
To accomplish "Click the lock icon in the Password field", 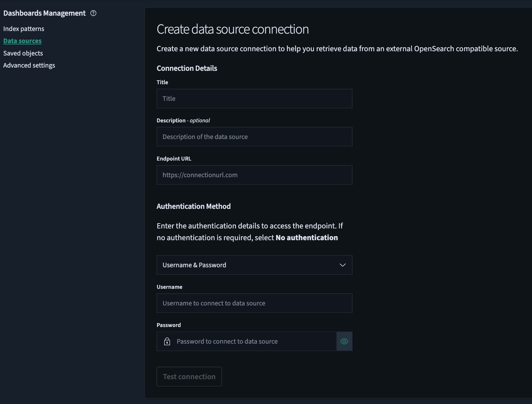I will click(167, 341).
